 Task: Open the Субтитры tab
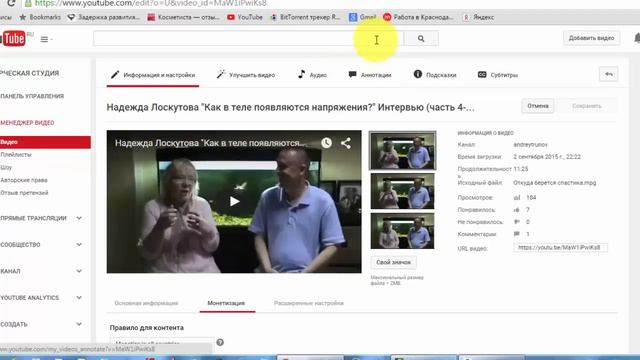[x=498, y=75]
